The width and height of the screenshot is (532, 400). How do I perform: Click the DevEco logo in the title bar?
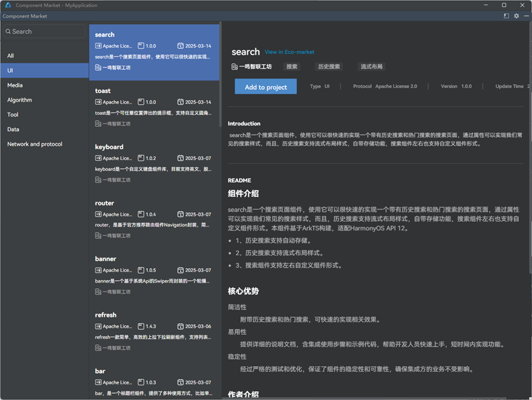pos(6,5)
